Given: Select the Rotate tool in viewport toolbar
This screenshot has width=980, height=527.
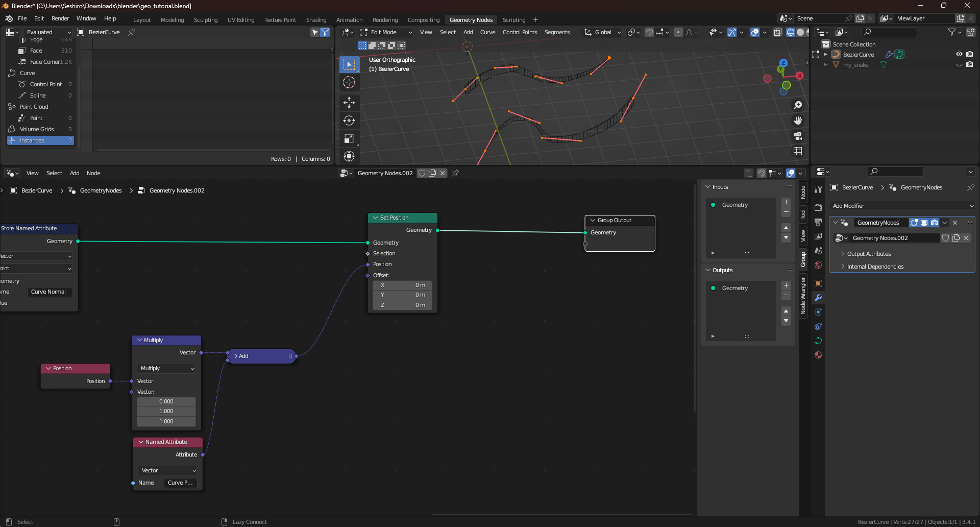Looking at the screenshot, I should click(349, 121).
